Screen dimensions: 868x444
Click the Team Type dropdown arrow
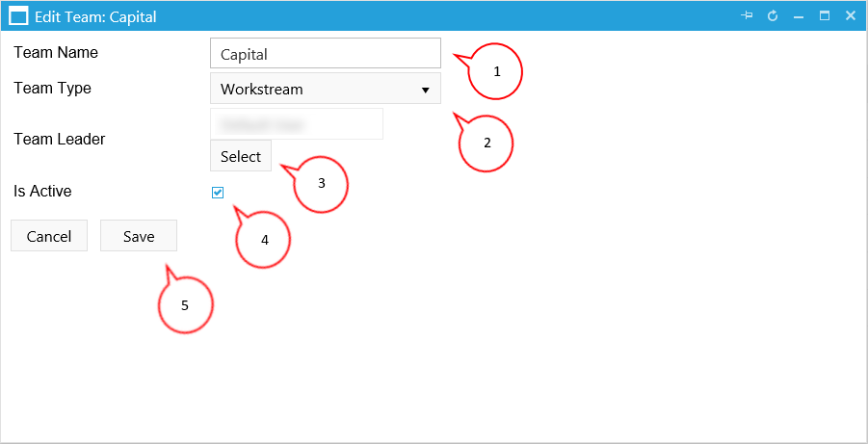[x=425, y=90]
